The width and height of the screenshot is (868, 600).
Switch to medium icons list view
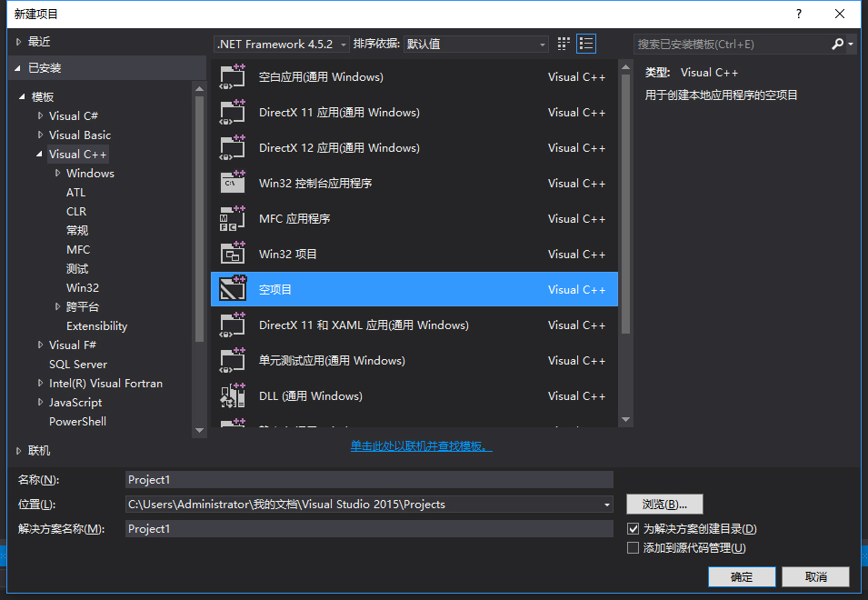(x=586, y=44)
